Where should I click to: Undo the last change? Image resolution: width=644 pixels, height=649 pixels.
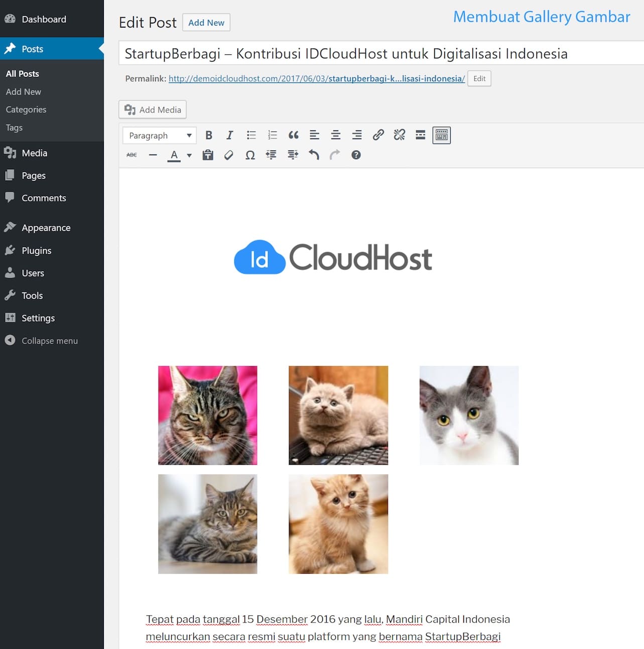pos(314,155)
